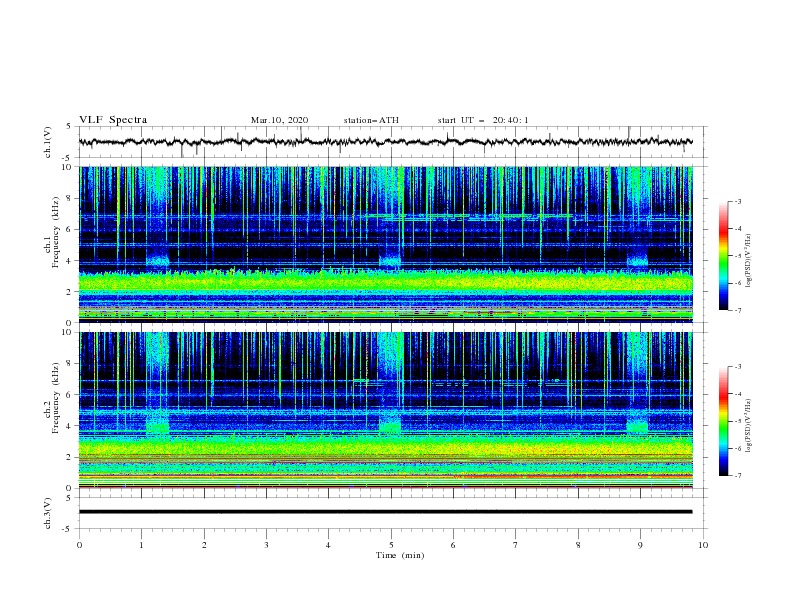Click the flat ch.3 voltage trace line

pos(385,512)
